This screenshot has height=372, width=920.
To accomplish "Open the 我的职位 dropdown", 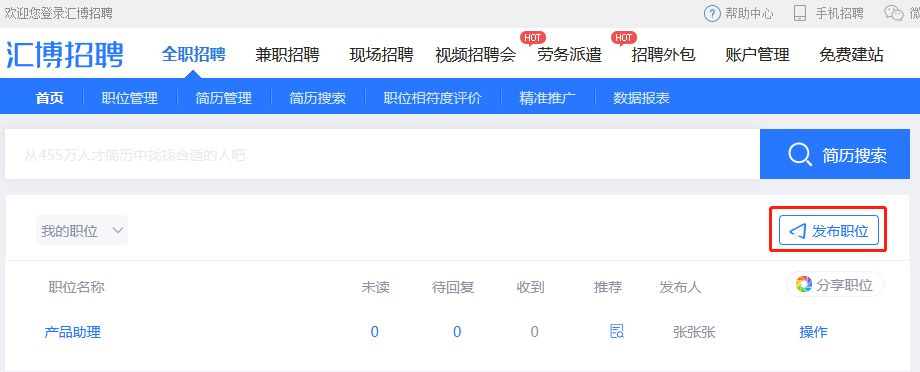I will click(x=82, y=231).
